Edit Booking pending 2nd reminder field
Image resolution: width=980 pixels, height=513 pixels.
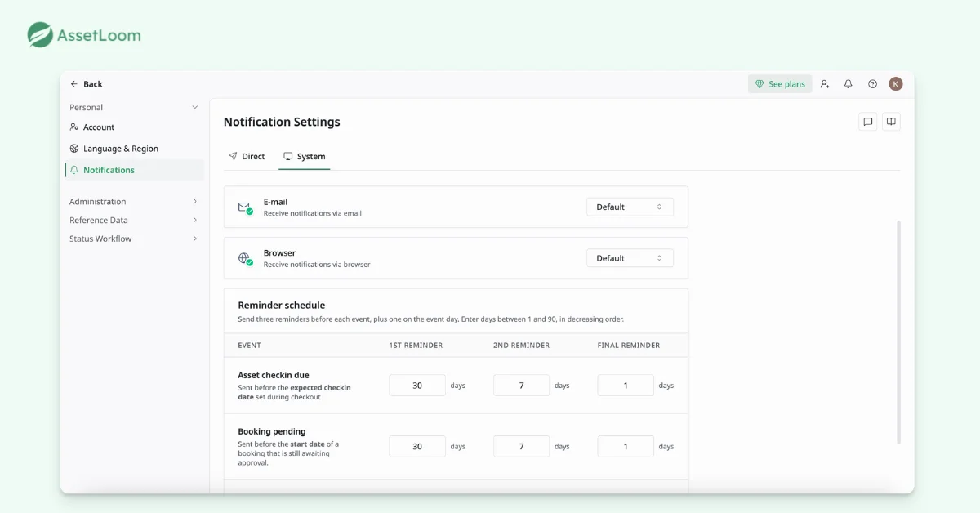tap(522, 447)
